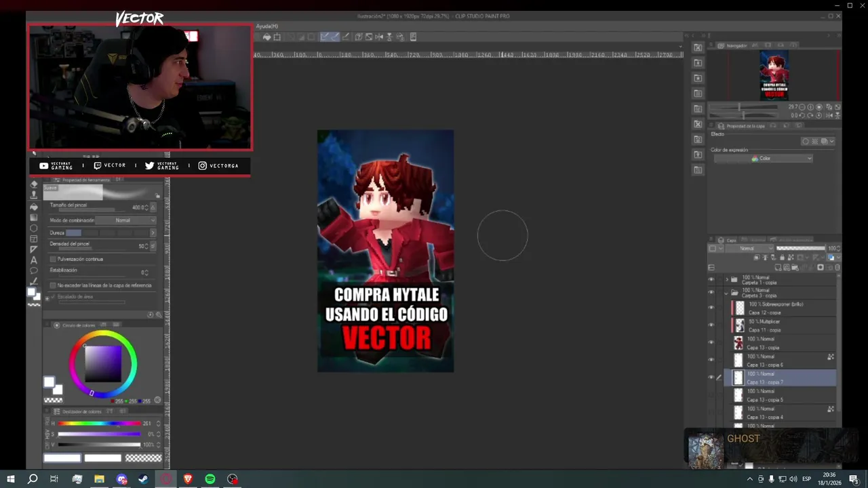Open layer blending mode Normal dropdown

[x=750, y=248]
